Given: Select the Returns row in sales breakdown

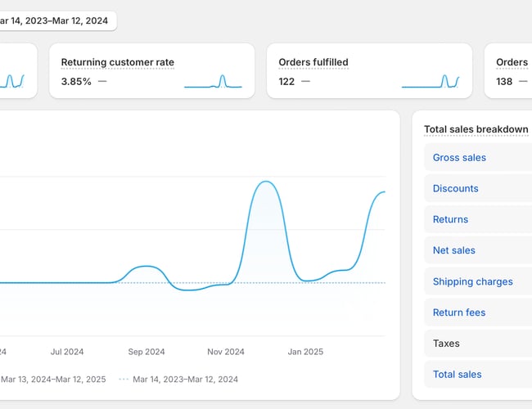Looking at the screenshot, I should (x=450, y=220).
